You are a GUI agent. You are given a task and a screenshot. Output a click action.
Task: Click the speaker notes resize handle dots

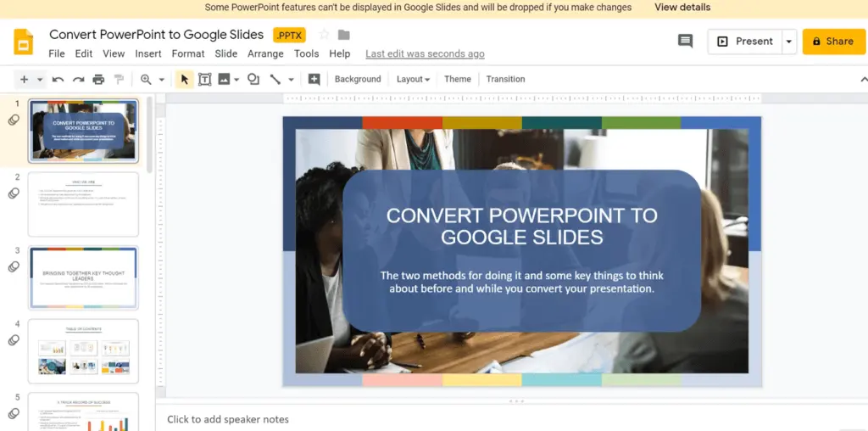click(516, 400)
